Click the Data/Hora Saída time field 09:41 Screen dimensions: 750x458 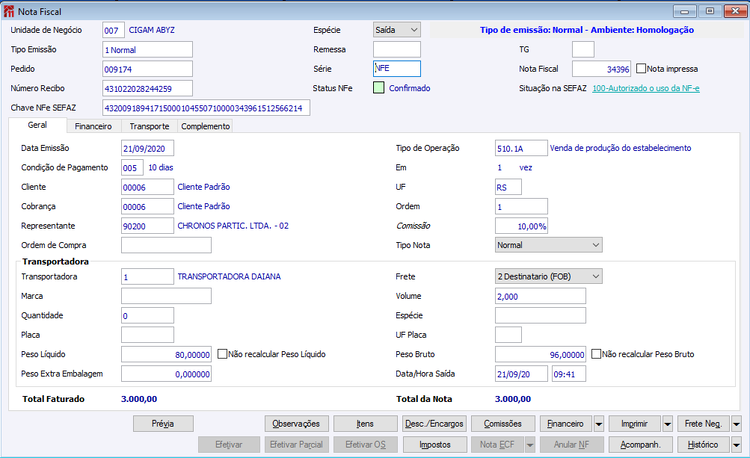point(569,374)
